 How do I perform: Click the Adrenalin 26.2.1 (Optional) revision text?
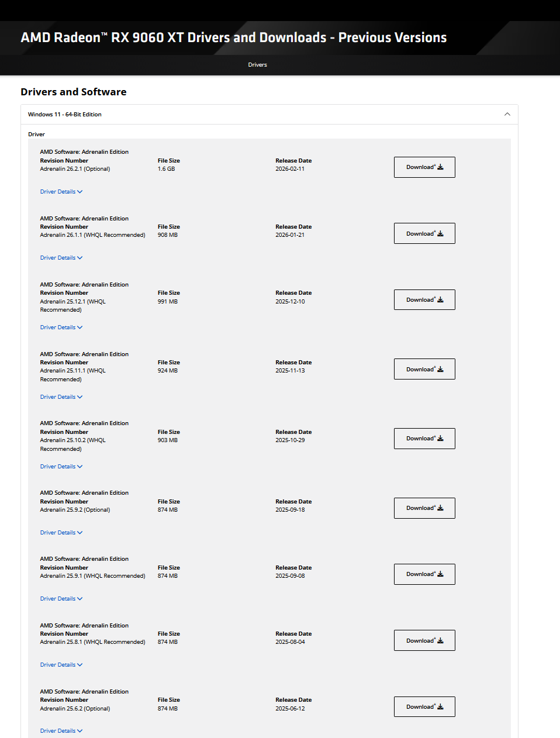tap(75, 169)
